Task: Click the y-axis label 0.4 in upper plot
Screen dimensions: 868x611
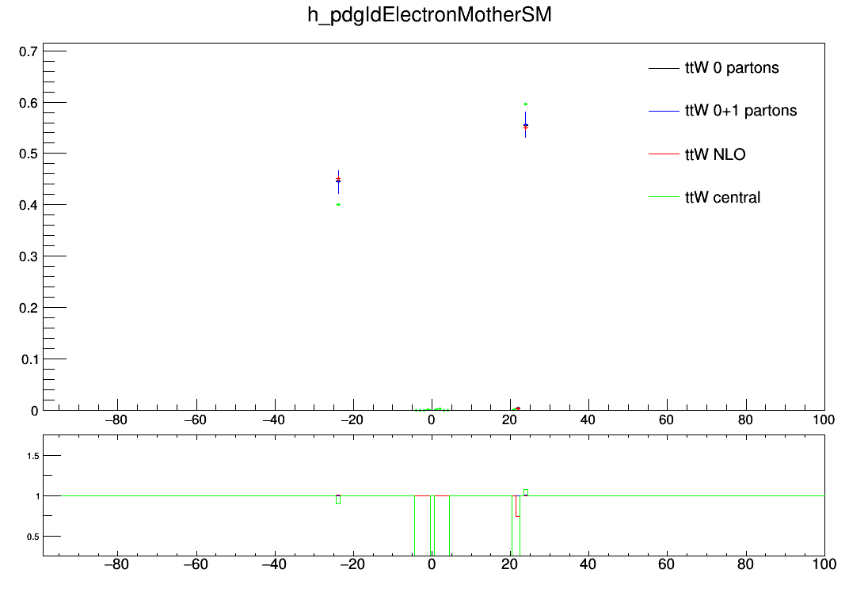Action: pos(29,205)
